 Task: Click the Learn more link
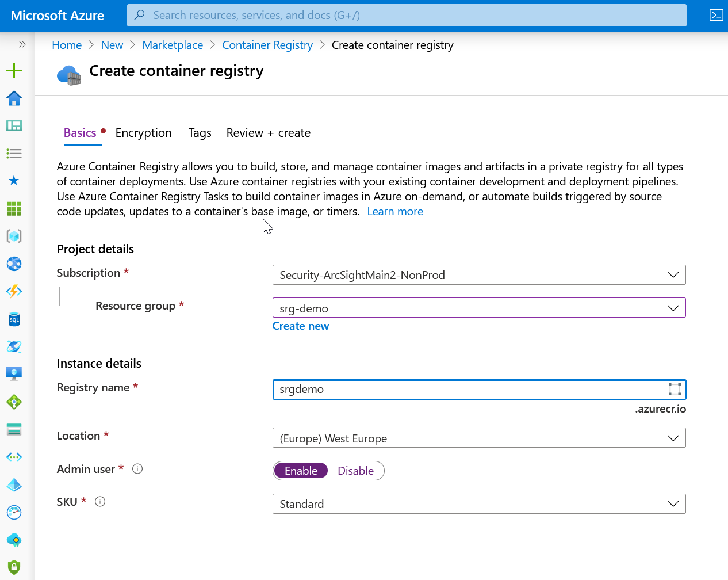point(395,211)
